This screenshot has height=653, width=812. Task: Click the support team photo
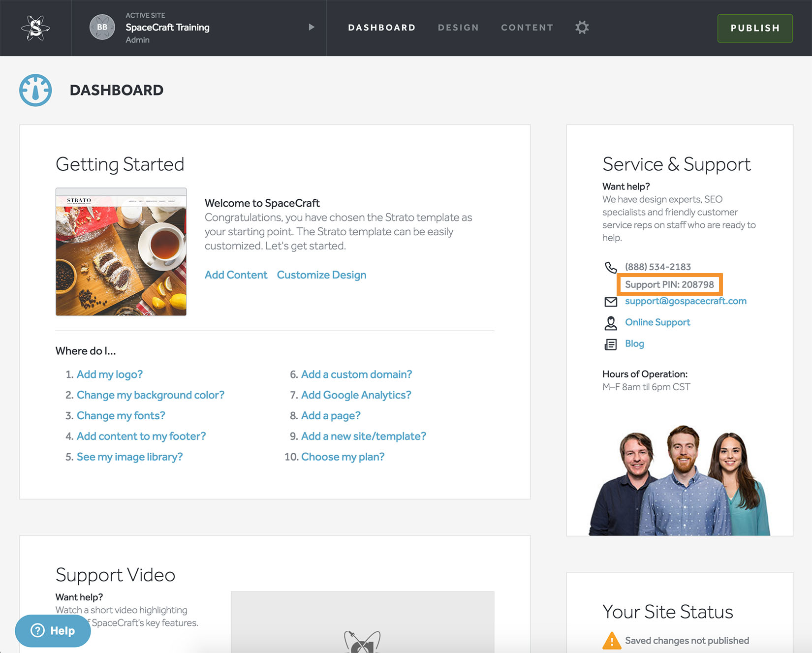680,480
